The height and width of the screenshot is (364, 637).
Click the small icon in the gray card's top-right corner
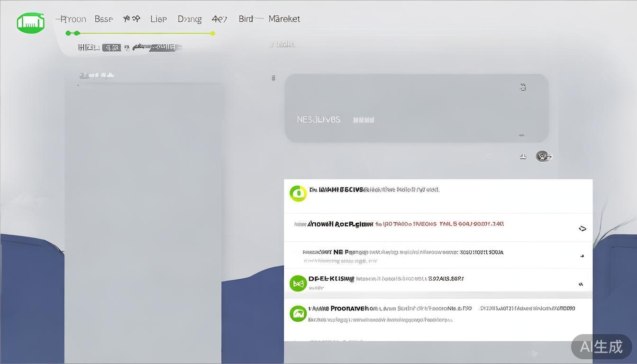pos(523,87)
